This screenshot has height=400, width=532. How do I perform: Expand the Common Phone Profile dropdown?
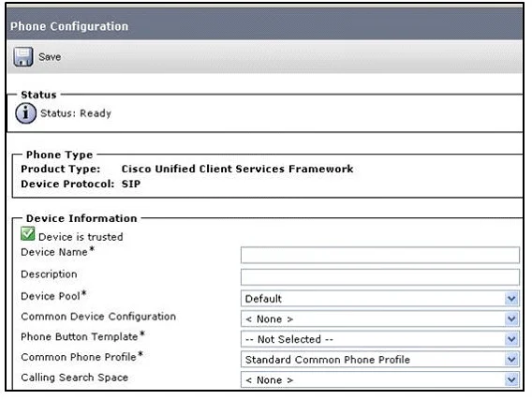tap(511, 360)
